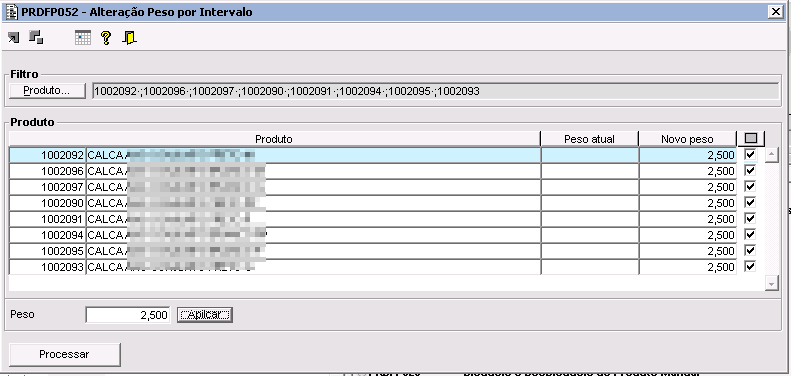Click the empty Peso atual cell for 1002092
Viewport: 791px width, 376px height.
pyautogui.click(x=589, y=155)
